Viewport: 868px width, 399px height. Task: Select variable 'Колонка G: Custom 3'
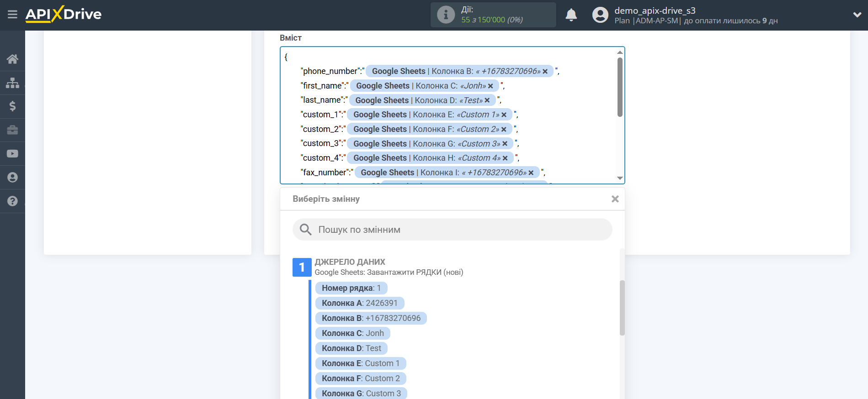click(361, 393)
